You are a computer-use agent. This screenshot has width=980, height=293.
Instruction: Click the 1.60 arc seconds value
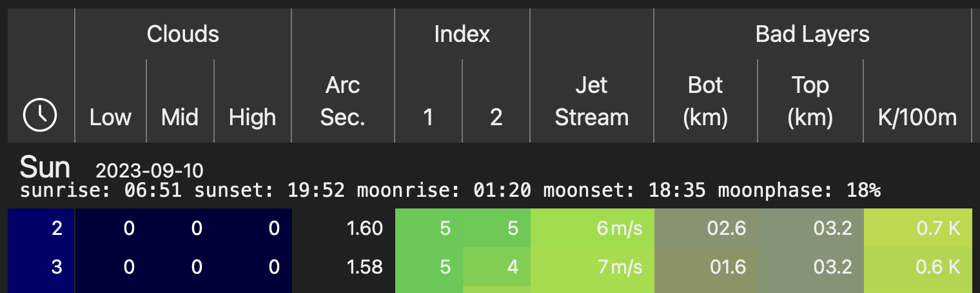click(364, 228)
